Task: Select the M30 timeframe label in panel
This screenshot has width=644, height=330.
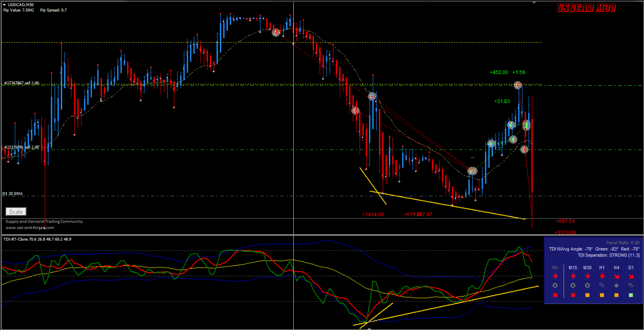Action: (588, 268)
